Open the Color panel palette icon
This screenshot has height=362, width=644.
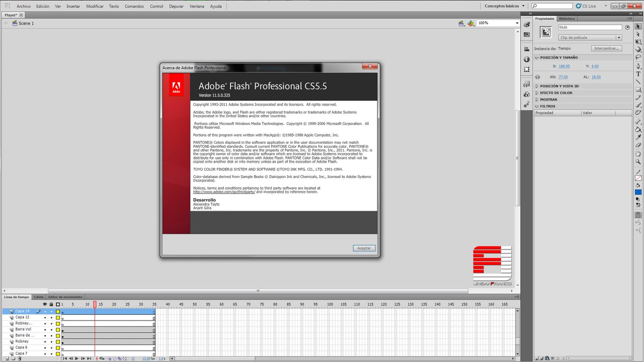[526, 24]
